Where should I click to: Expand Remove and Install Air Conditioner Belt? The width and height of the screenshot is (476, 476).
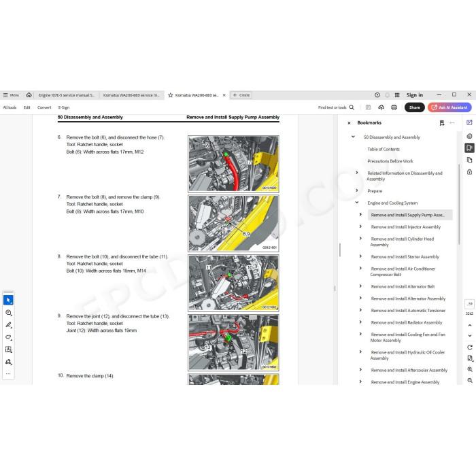tap(360, 269)
